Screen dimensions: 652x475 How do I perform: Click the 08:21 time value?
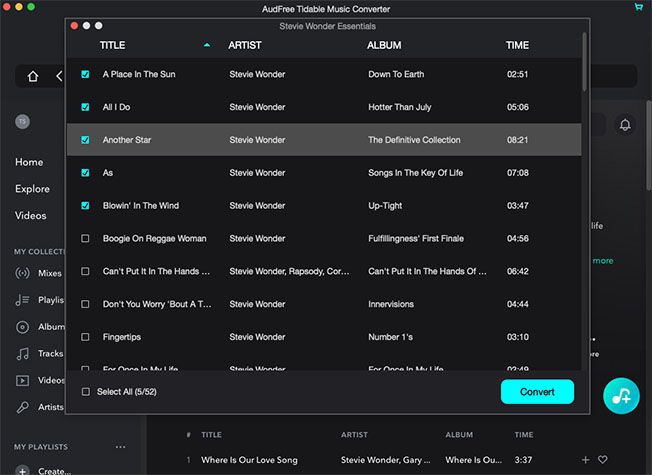[x=517, y=140]
